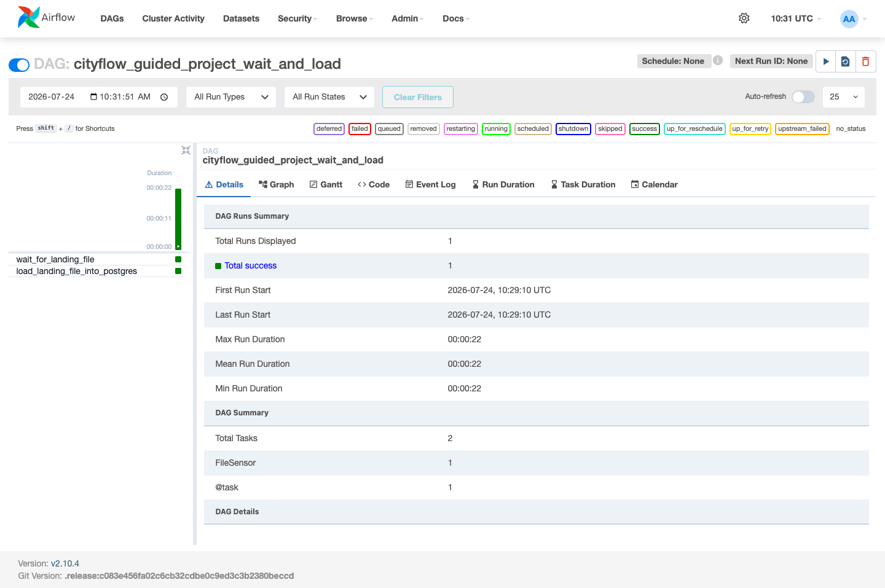This screenshot has height=588, width=885.
Task: Switch to the Code tab
Action: point(374,184)
